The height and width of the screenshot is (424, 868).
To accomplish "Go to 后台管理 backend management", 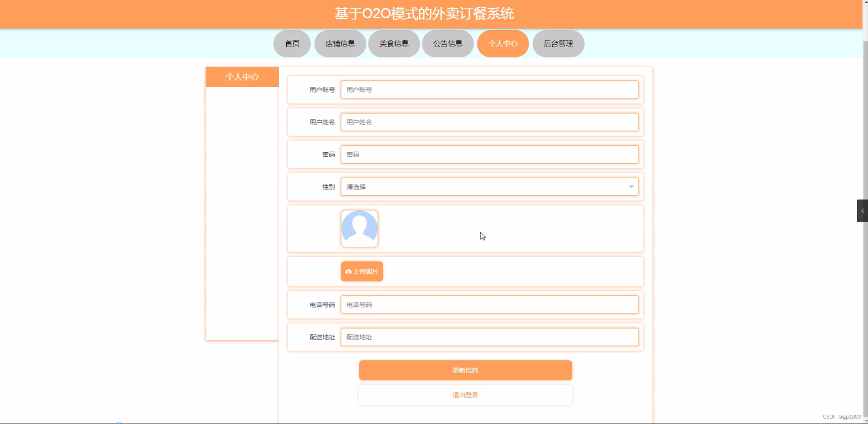I will tap(559, 44).
